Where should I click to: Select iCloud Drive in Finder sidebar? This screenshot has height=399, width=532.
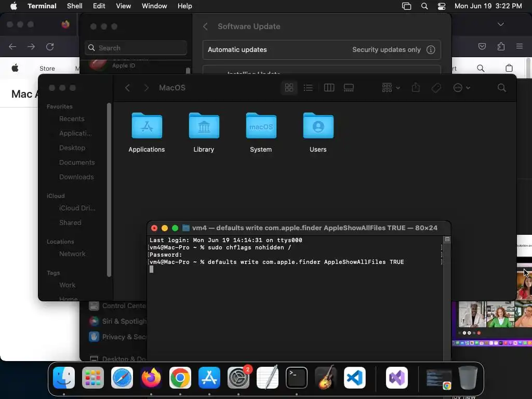coord(77,208)
